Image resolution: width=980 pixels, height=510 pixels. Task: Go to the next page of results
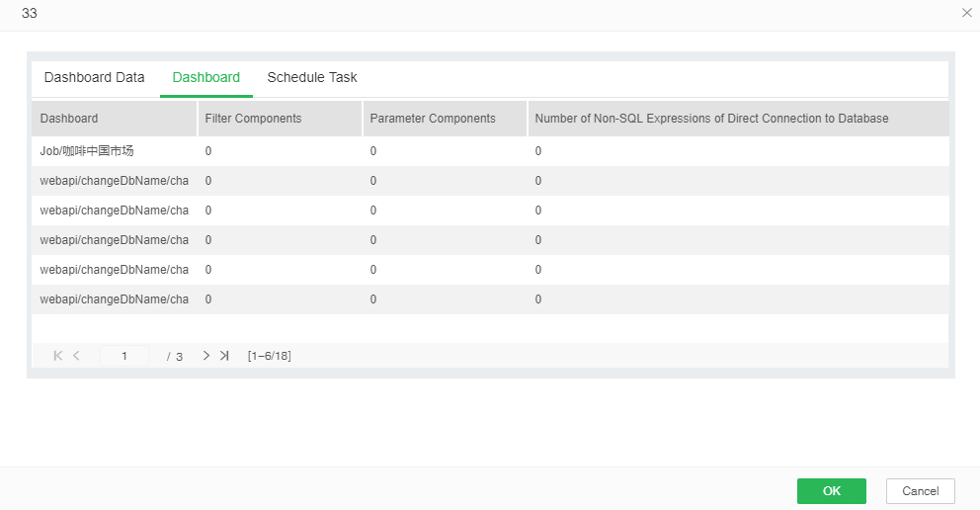click(205, 356)
